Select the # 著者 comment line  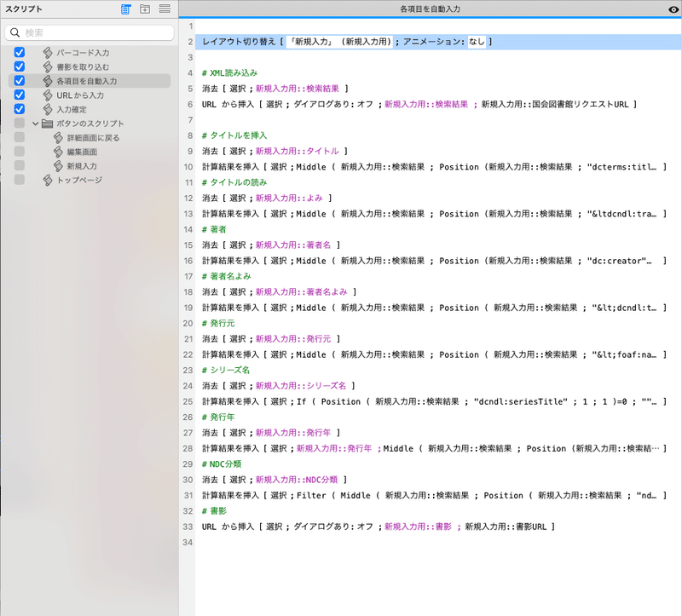click(x=214, y=229)
